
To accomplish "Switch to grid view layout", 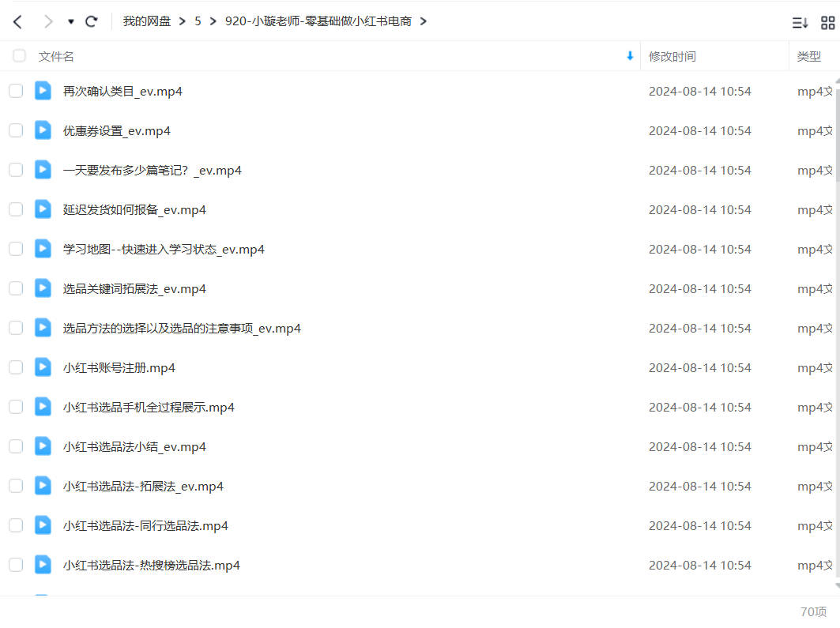I will pyautogui.click(x=827, y=22).
